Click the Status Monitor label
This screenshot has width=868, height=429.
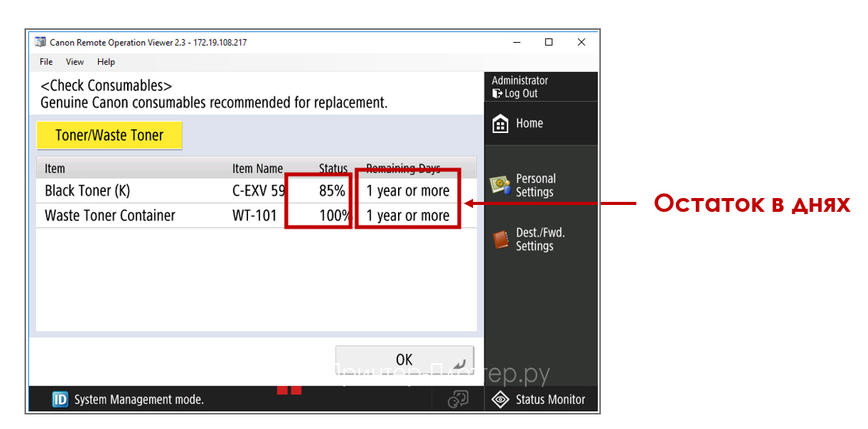pos(550,399)
